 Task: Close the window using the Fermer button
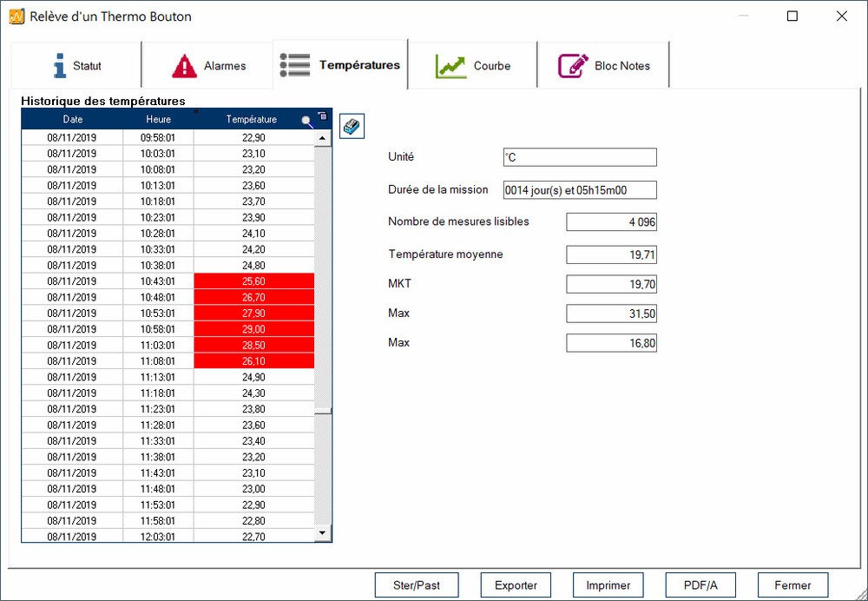click(792, 584)
